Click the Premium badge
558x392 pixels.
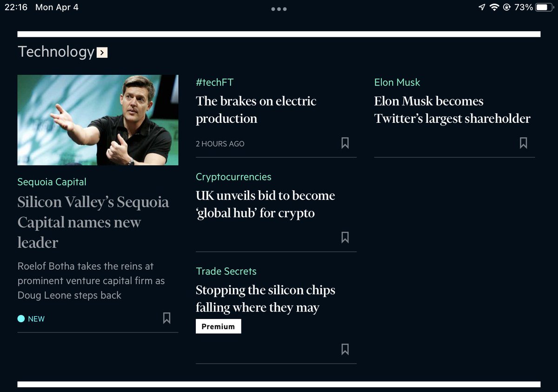218,326
